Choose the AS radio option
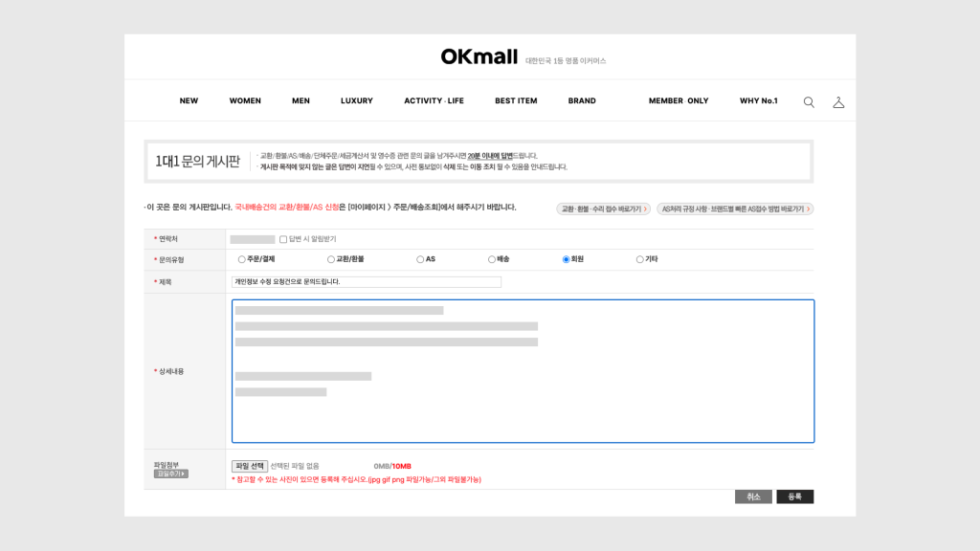Viewport: 980px width, 551px height. pos(420,259)
